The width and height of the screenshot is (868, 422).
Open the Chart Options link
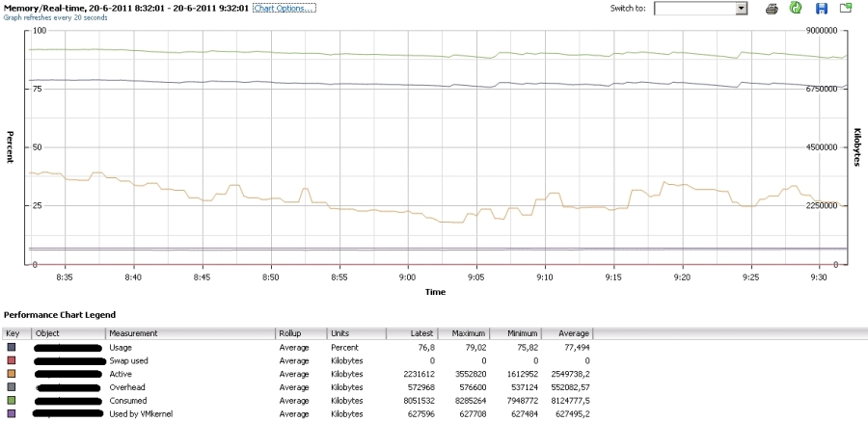coord(284,8)
